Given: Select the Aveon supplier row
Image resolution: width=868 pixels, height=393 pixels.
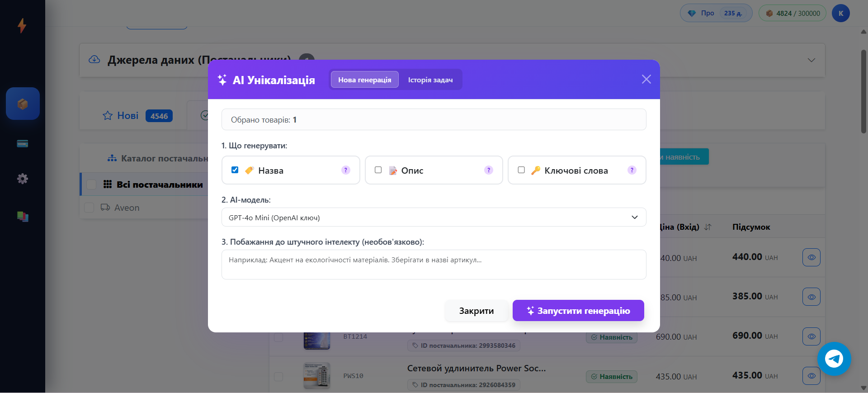Looking at the screenshot, I should [145, 208].
